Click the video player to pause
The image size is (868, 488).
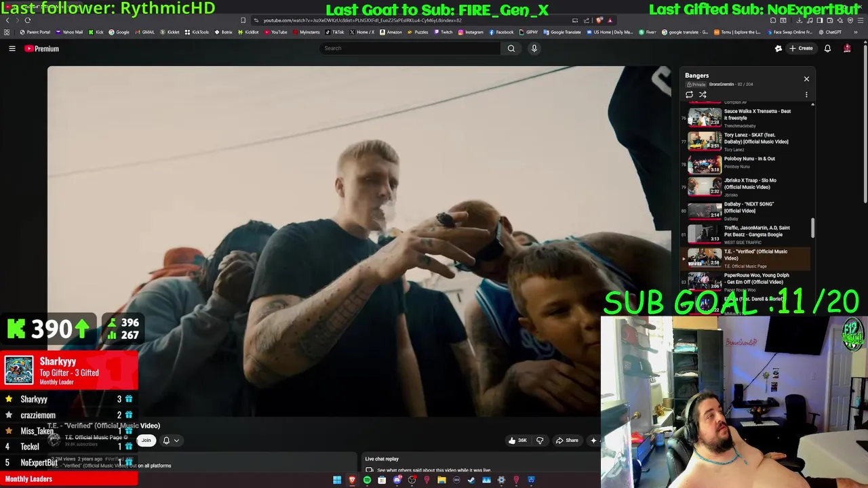tap(359, 241)
